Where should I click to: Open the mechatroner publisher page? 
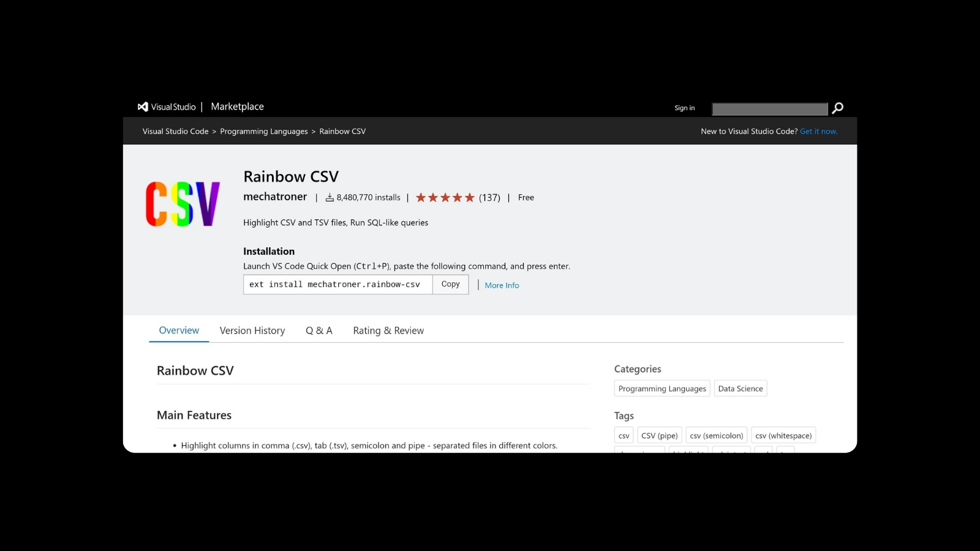pos(275,197)
